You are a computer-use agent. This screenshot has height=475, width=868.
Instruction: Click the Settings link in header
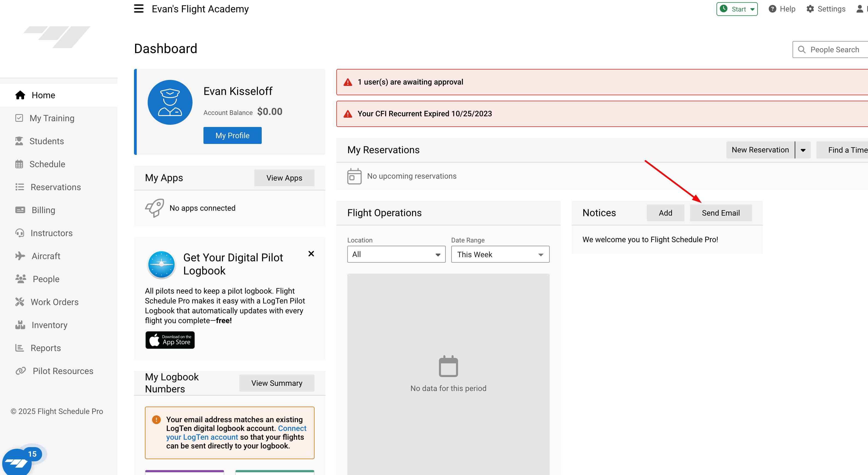pyautogui.click(x=826, y=9)
